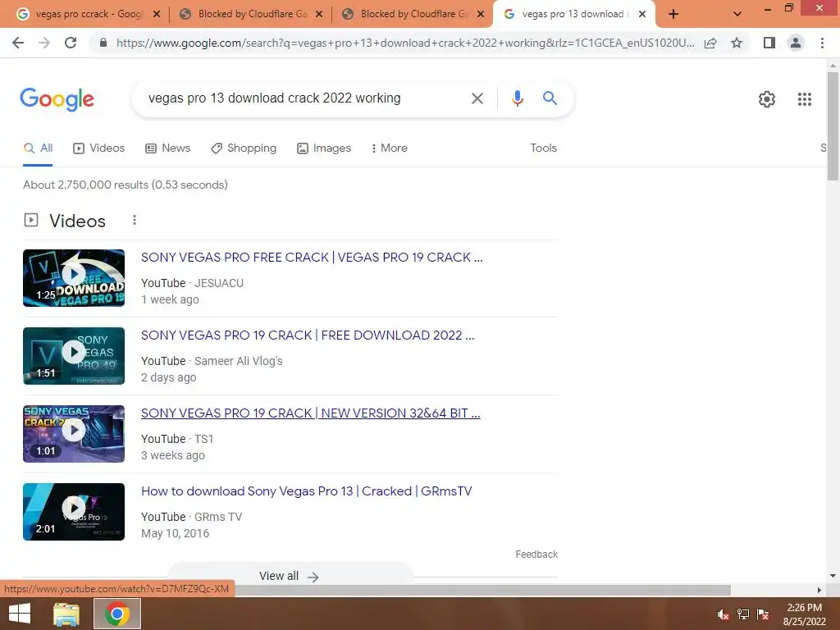Image resolution: width=840 pixels, height=630 pixels.
Task: Open a new browser tab
Action: (x=673, y=15)
